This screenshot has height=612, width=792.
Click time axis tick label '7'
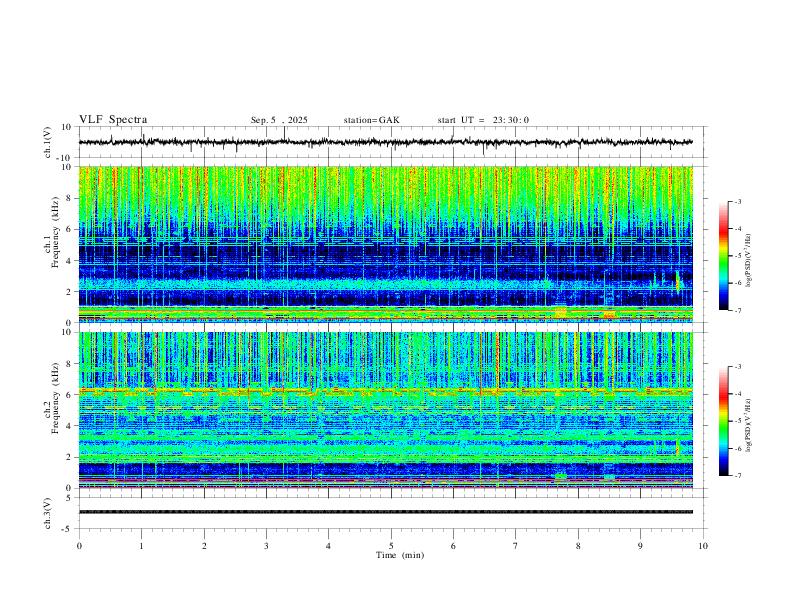[516, 546]
